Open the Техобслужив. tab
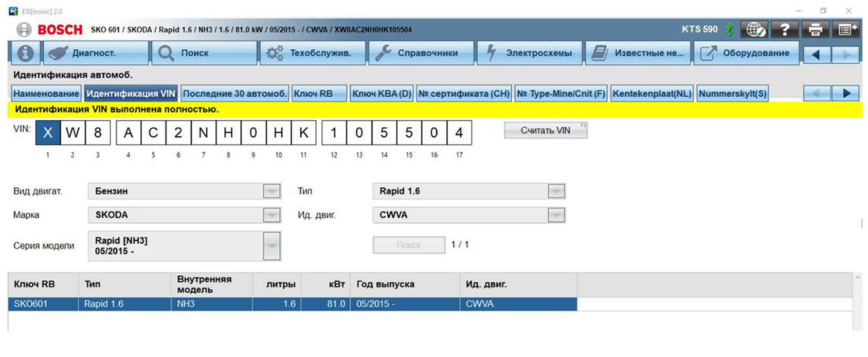Screen dimensions: 868x357 [x=312, y=53]
